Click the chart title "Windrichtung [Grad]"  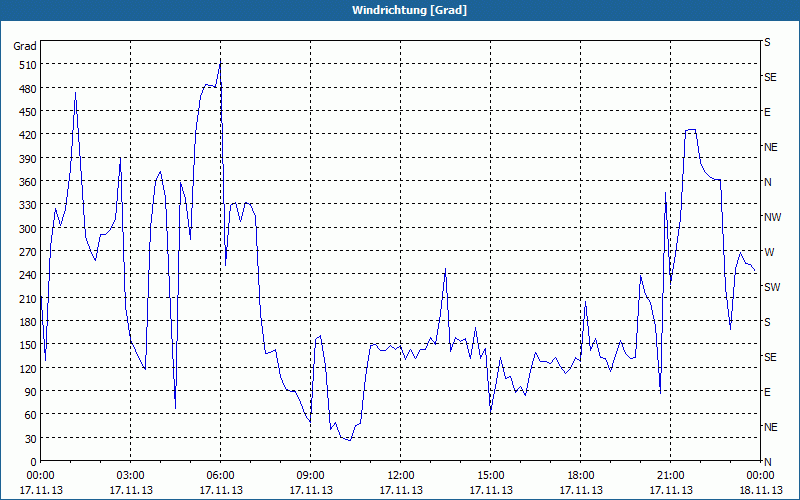tap(409, 10)
